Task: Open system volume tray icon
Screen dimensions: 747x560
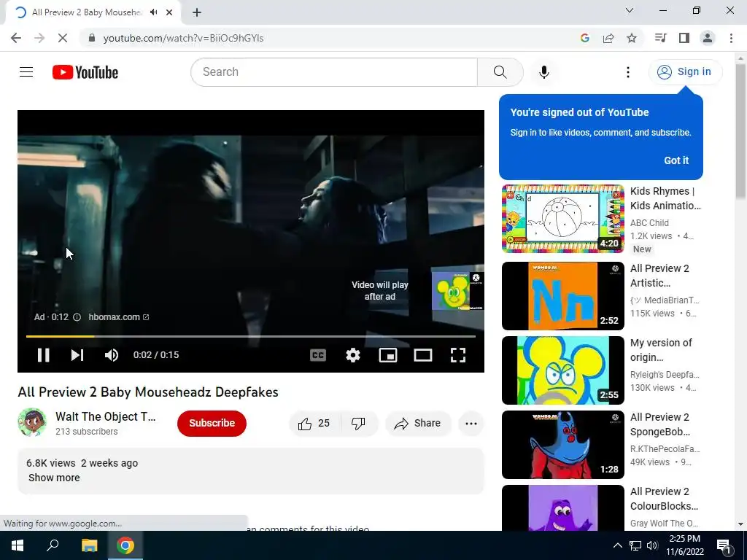Action: (x=653, y=545)
